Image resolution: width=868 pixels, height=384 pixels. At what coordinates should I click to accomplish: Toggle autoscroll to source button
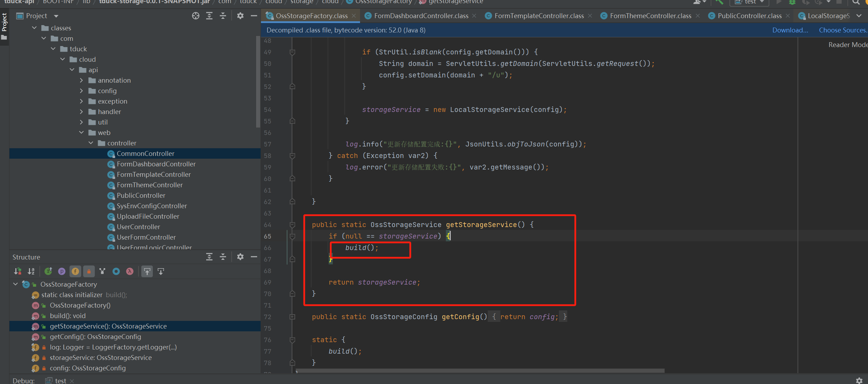click(x=147, y=271)
